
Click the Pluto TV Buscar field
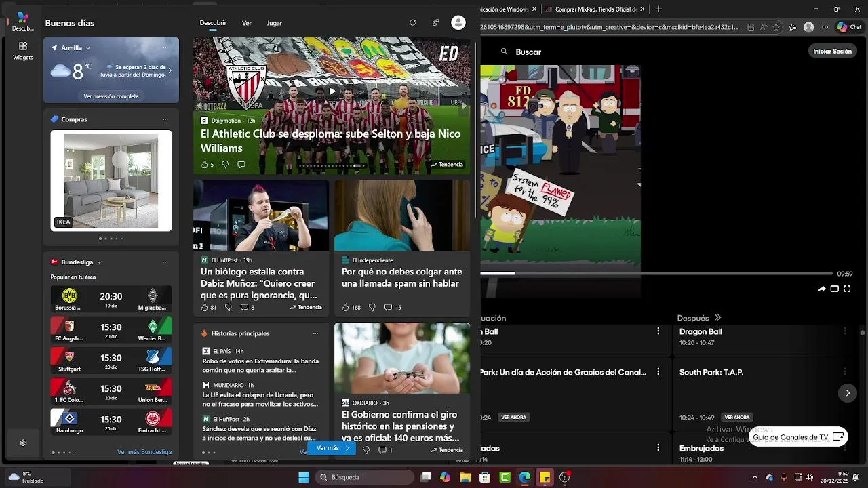528,52
